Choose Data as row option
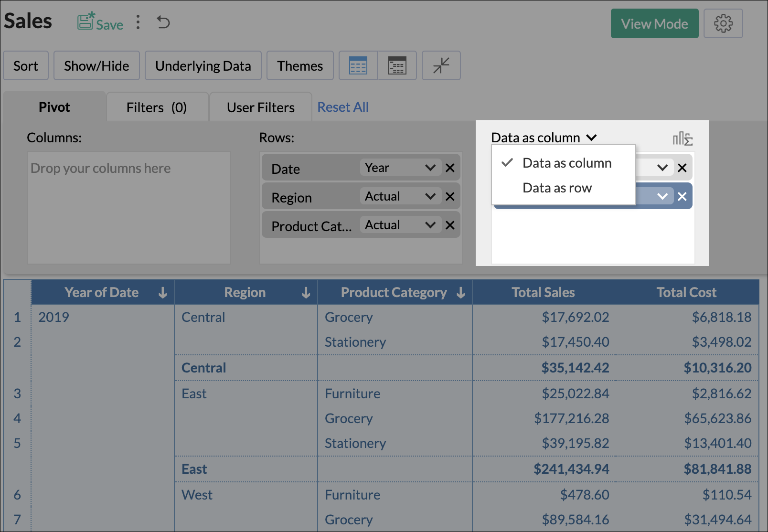This screenshot has width=768, height=532. pos(557,188)
